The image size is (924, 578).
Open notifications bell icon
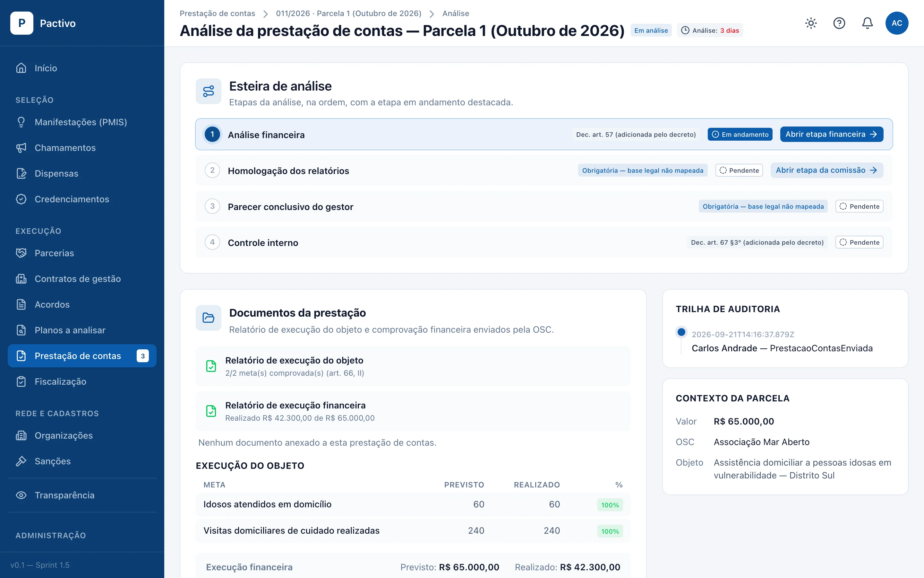tap(867, 23)
